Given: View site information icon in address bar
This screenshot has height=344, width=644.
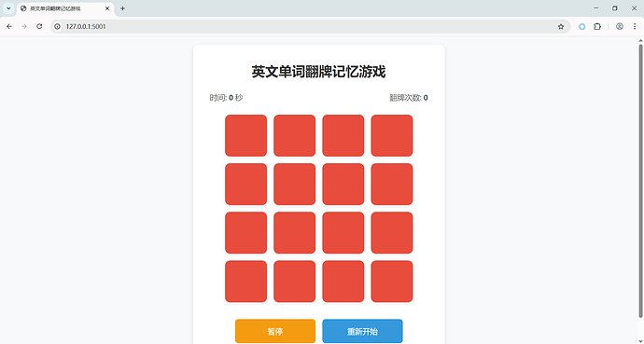Looking at the screenshot, I should point(58,26).
